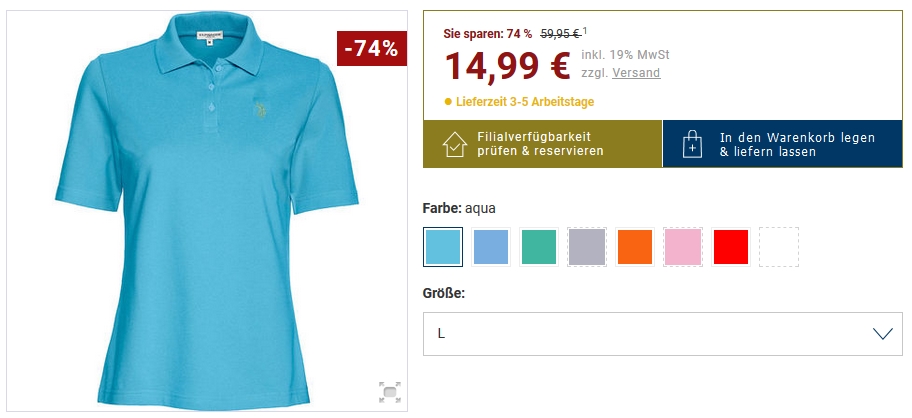Click Filialverfügbarkeit prüfen & reservieren button
Viewport: 912px width, 418px height.
click(543, 144)
